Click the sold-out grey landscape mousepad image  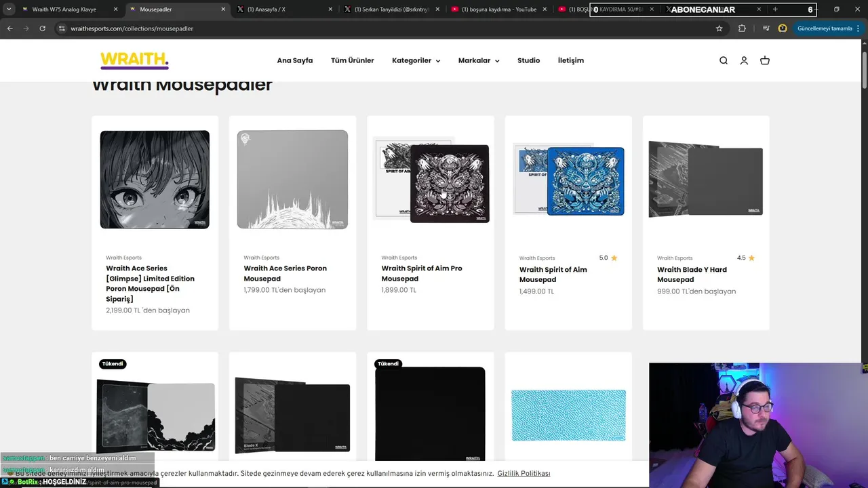155,415
